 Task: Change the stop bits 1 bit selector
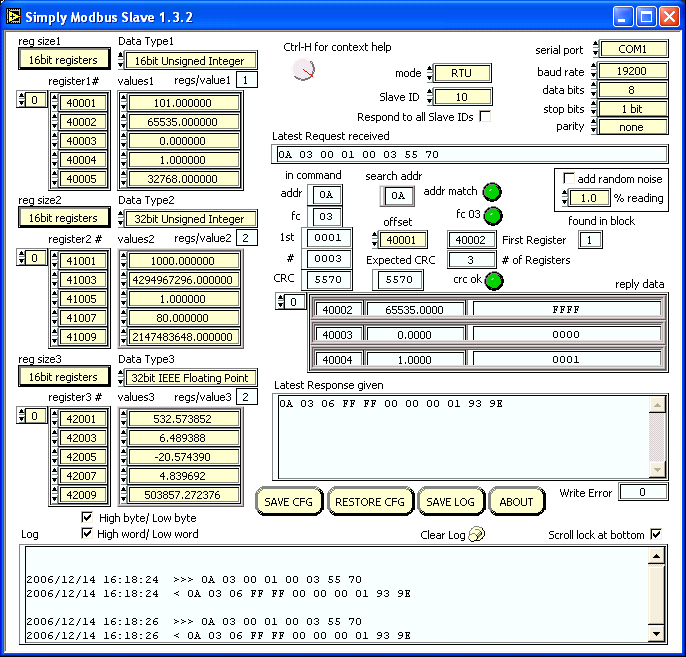click(x=632, y=108)
